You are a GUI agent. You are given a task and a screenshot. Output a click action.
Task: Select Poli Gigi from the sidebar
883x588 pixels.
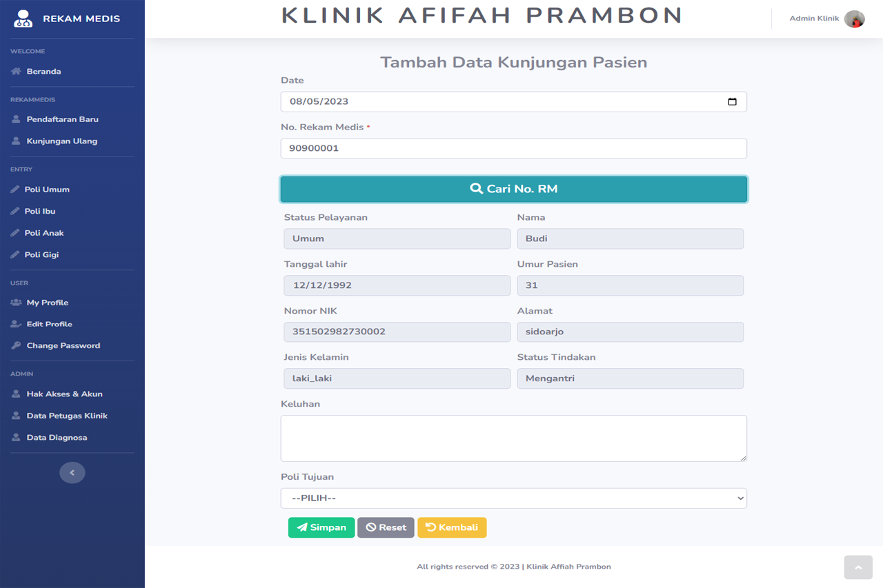click(41, 255)
